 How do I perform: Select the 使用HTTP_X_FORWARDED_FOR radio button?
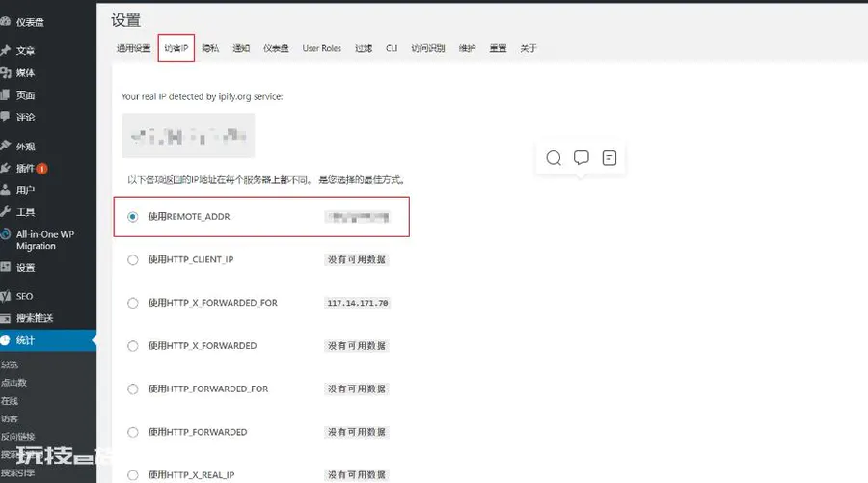[x=133, y=303]
